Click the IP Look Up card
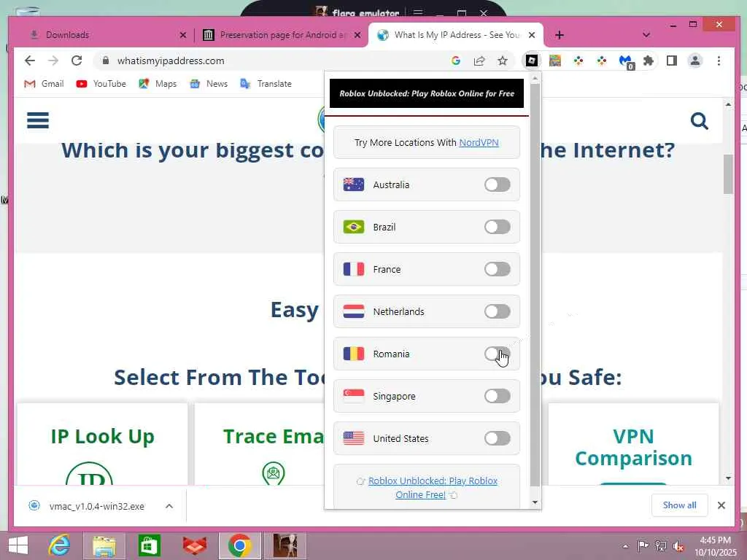The height and width of the screenshot is (560, 747). [x=102, y=444]
